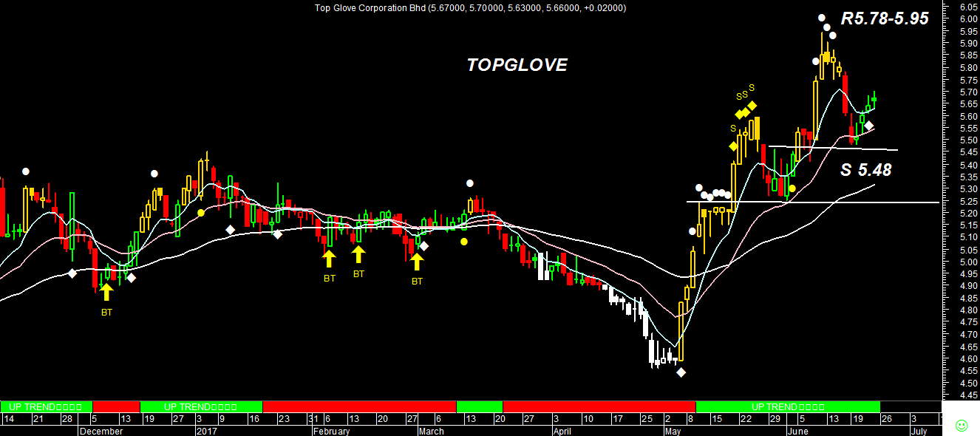
Task: Click the BT label above the February 13 date
Action: click(358, 273)
